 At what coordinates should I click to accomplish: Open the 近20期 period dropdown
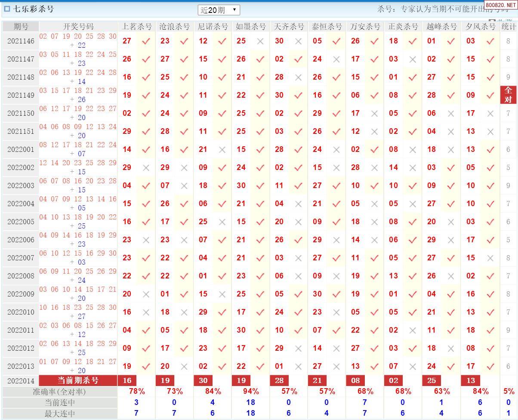[219, 10]
